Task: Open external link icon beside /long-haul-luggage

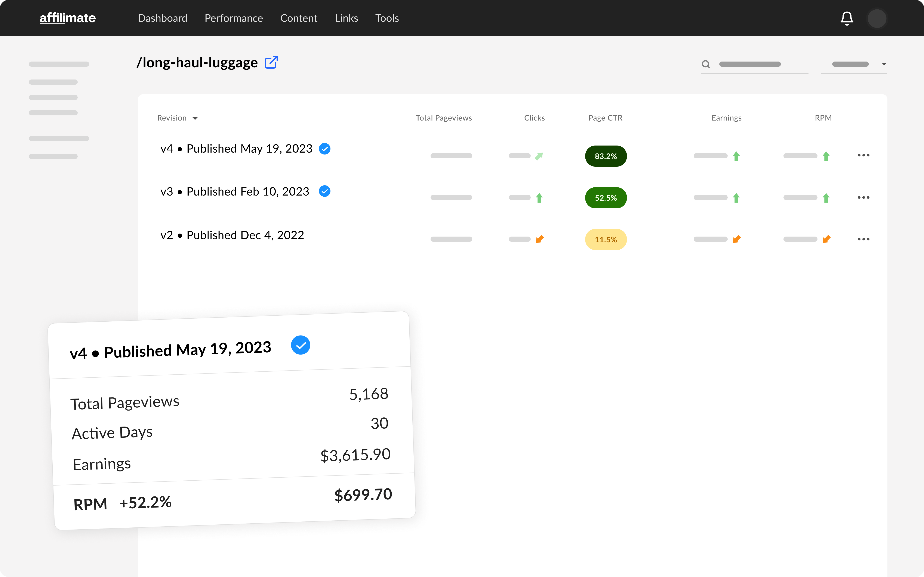Action: (x=271, y=62)
